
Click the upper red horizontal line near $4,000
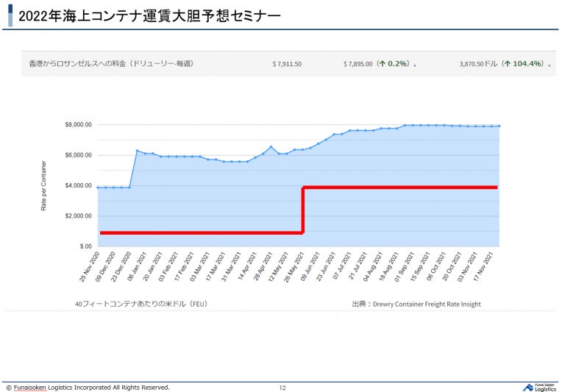(400, 188)
